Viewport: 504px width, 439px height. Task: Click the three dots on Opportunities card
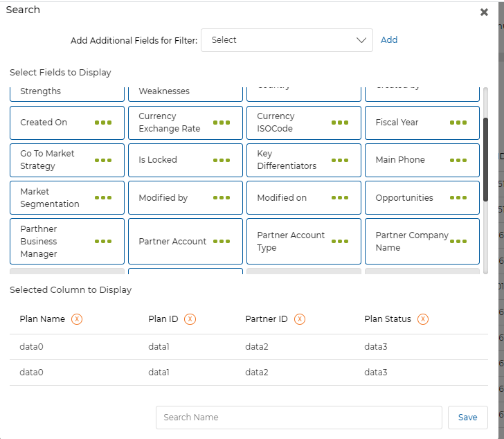pyautogui.click(x=458, y=197)
